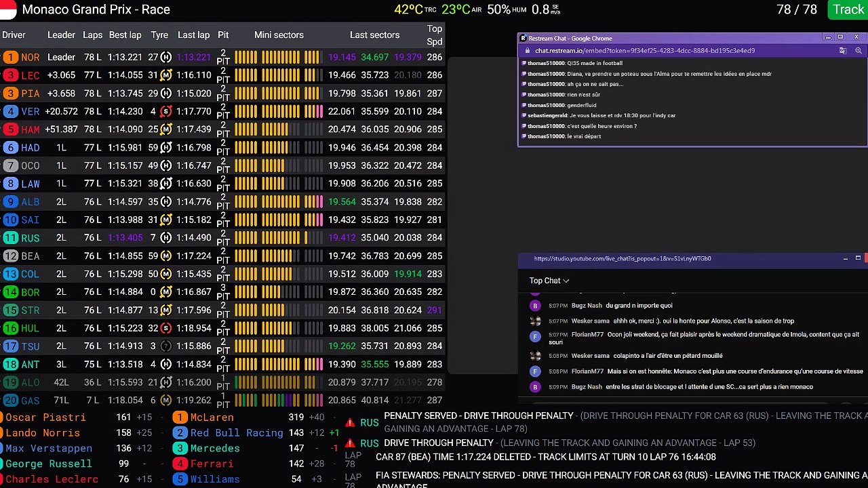Click the warning icon beside second RUS drive-through message

(x=350, y=443)
